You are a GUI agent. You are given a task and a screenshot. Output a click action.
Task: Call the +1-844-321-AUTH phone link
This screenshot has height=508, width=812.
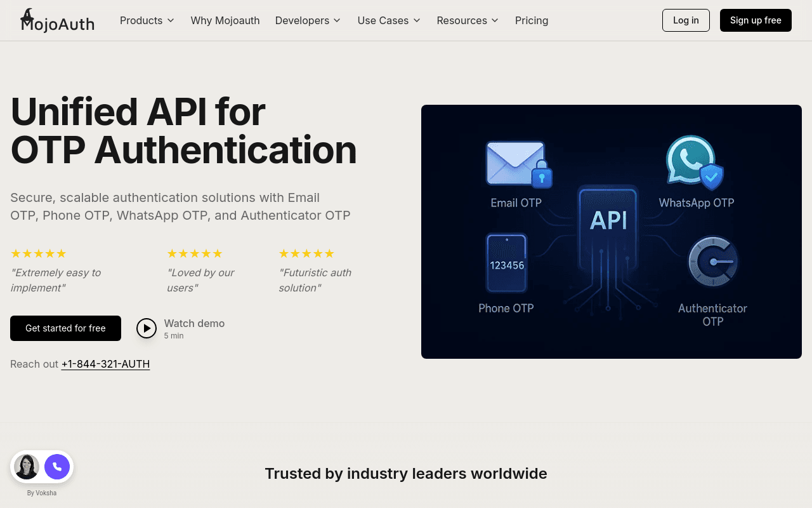tap(105, 364)
